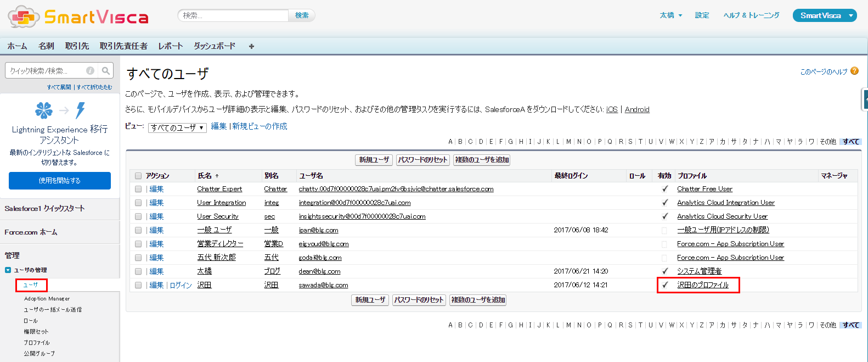Image resolution: width=868 pixels, height=362 pixels.
Task: Open the Chatter Free User profile link
Action: [x=704, y=189]
